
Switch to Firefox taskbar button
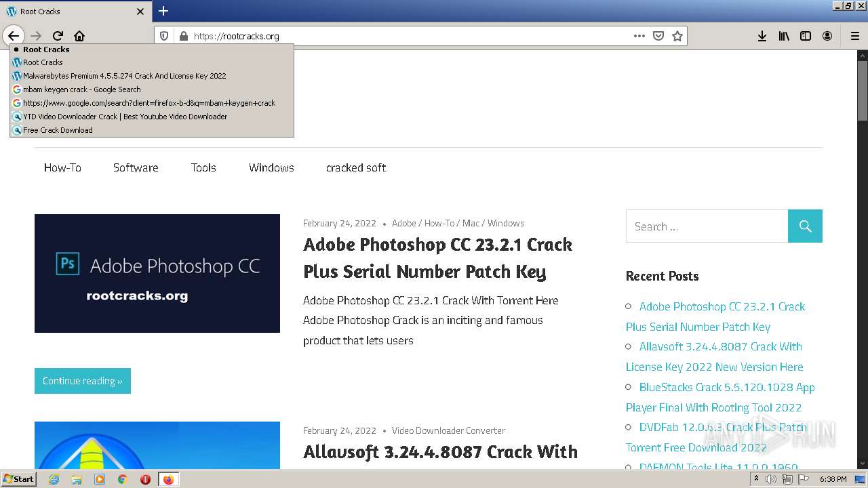point(168,479)
